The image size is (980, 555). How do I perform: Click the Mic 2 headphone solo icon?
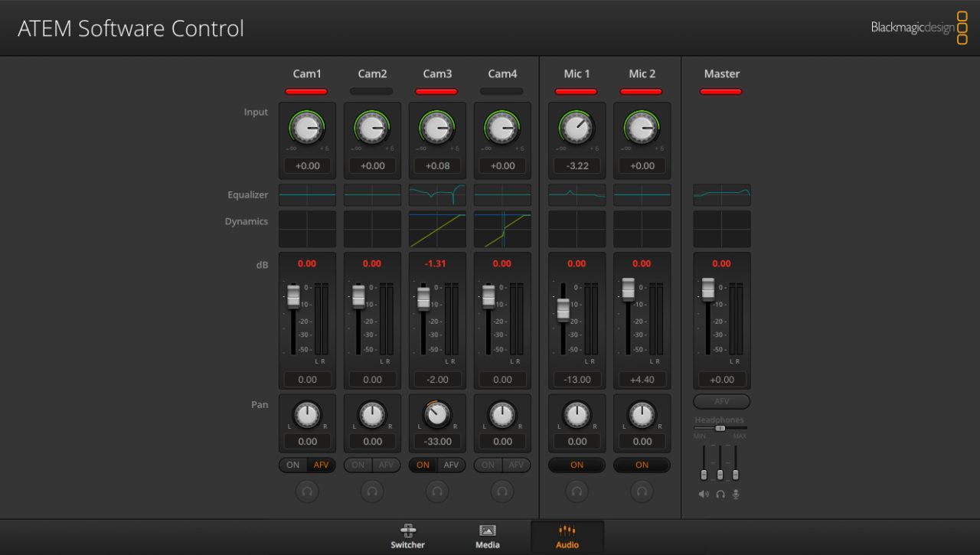[642, 491]
